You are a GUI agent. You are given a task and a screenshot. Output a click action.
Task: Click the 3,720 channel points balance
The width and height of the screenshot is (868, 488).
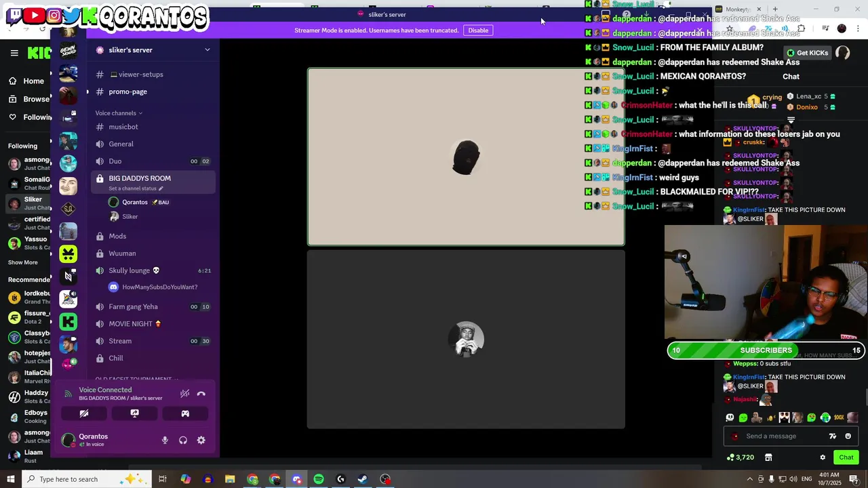pos(740,457)
